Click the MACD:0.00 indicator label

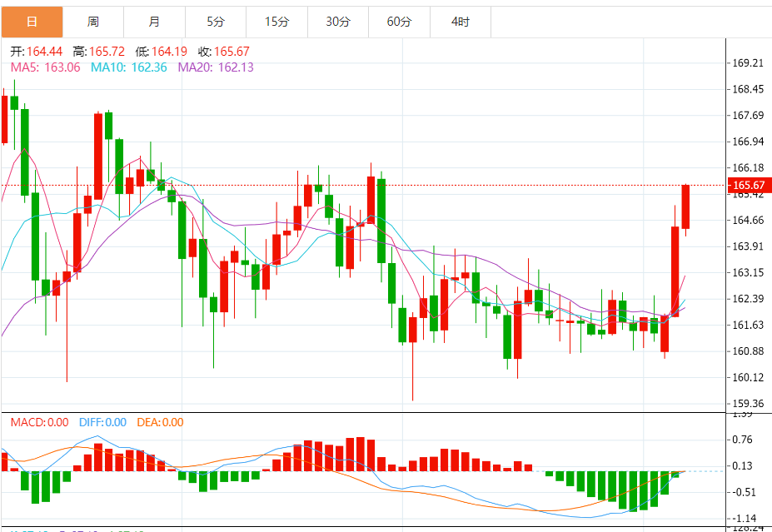(40, 422)
